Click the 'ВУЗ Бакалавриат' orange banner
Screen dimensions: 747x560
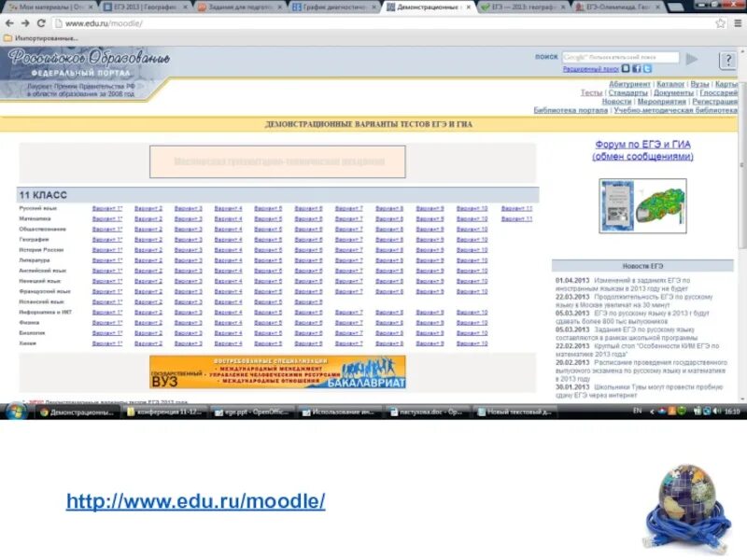point(277,371)
